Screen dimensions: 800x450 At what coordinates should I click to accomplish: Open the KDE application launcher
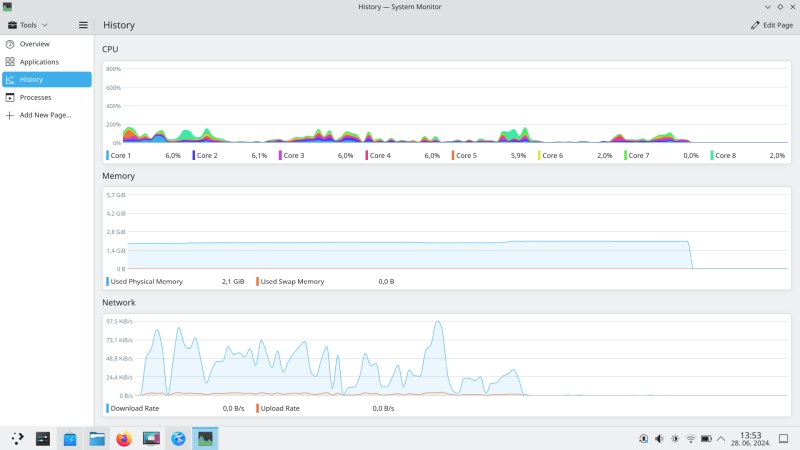(x=17, y=438)
